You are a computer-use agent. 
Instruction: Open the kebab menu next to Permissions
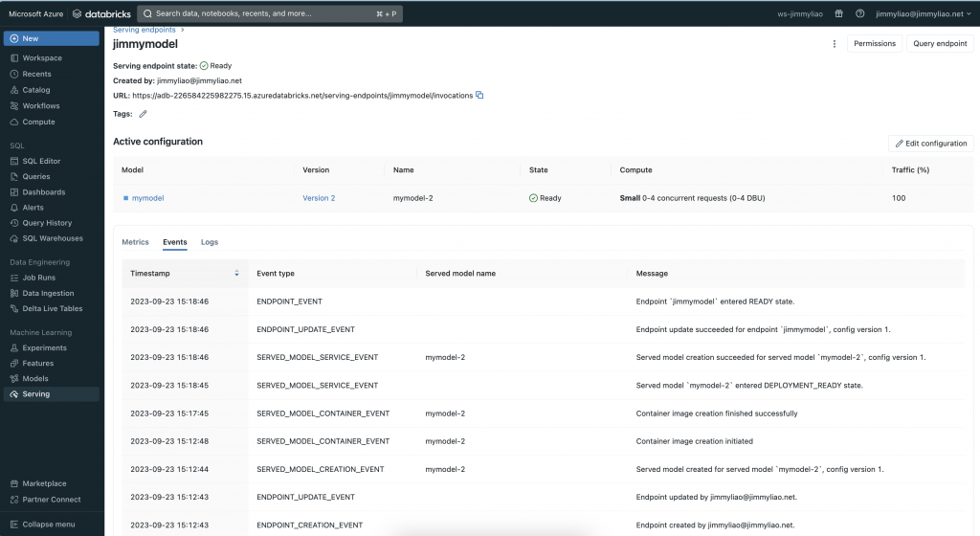[x=834, y=44]
